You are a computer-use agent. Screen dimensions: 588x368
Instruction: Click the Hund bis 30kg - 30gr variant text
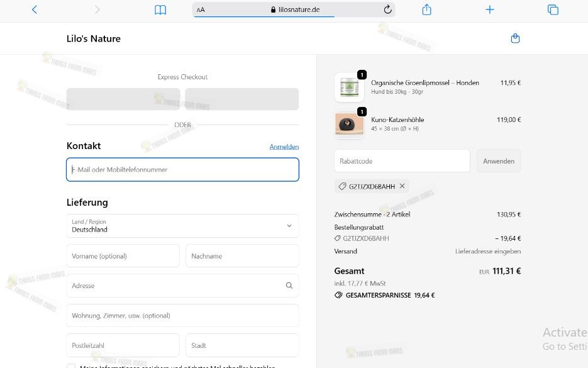pos(397,92)
